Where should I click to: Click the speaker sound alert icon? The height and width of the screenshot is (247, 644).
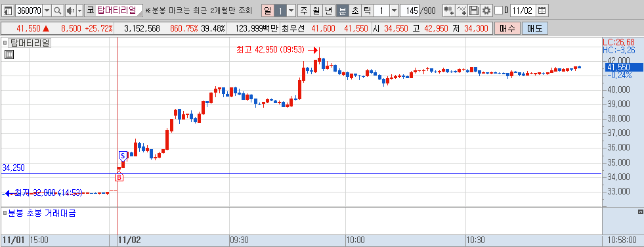(70, 11)
